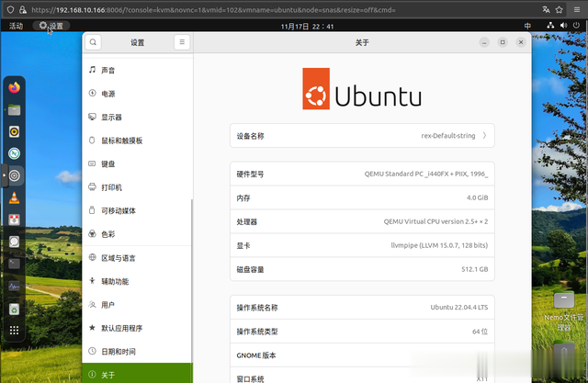The height and width of the screenshot is (383, 588).
Task: Click the browser translate icon
Action: [546, 10]
